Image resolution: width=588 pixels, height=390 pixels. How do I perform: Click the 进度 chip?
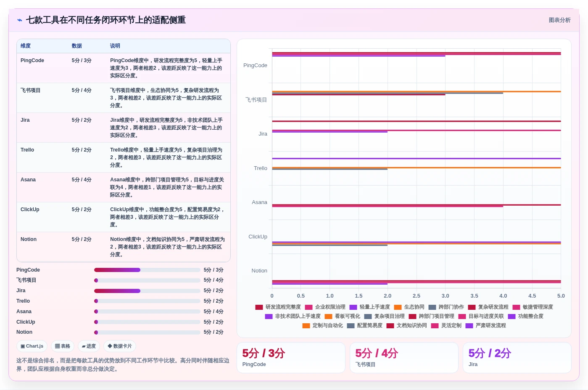pos(89,346)
